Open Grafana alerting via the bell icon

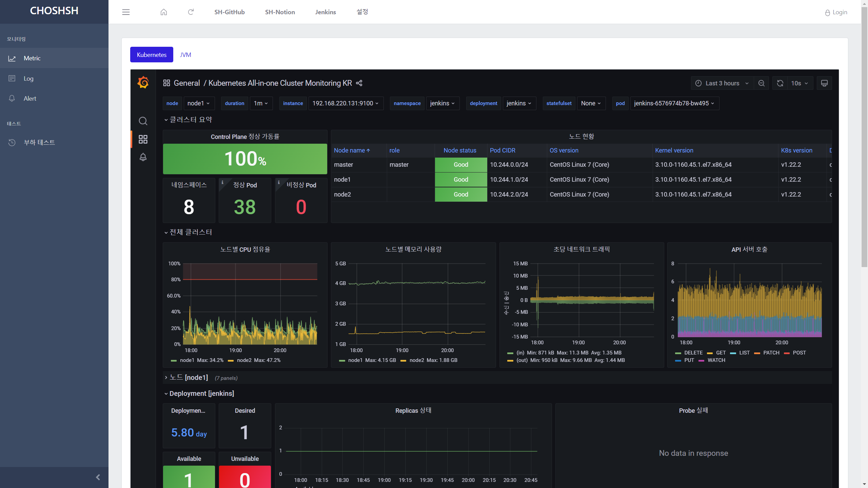point(143,157)
